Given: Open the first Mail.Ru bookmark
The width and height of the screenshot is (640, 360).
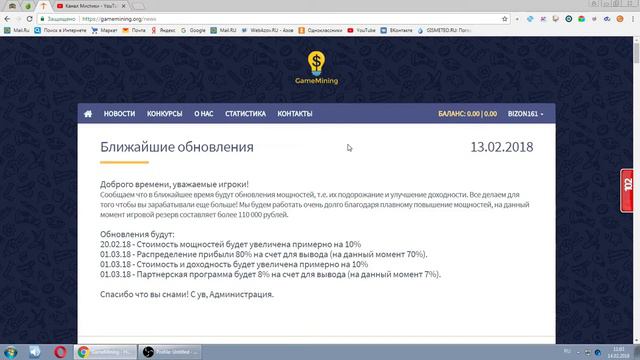Looking at the screenshot, I should [17, 30].
